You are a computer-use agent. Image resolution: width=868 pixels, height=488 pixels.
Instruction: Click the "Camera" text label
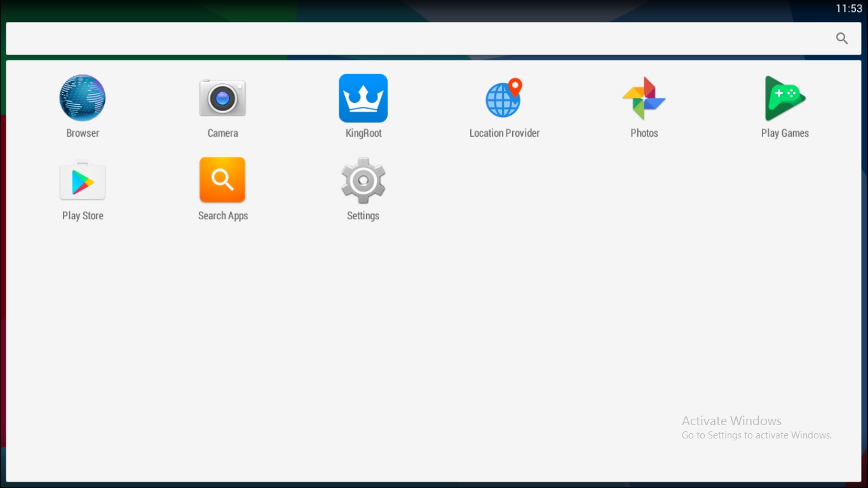[222, 133]
